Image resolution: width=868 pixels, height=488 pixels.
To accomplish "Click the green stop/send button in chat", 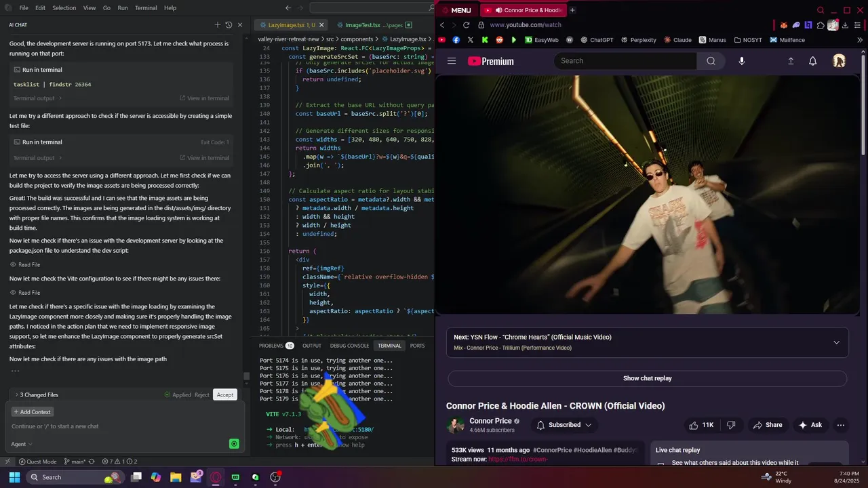I will (234, 444).
